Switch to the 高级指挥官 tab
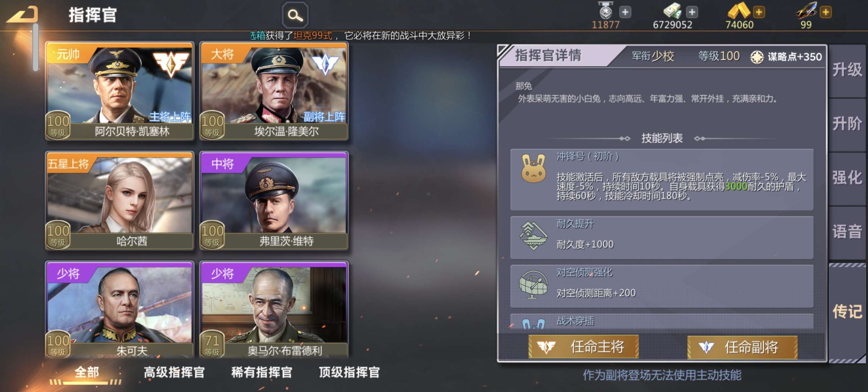This screenshot has height=392, width=868. click(174, 372)
